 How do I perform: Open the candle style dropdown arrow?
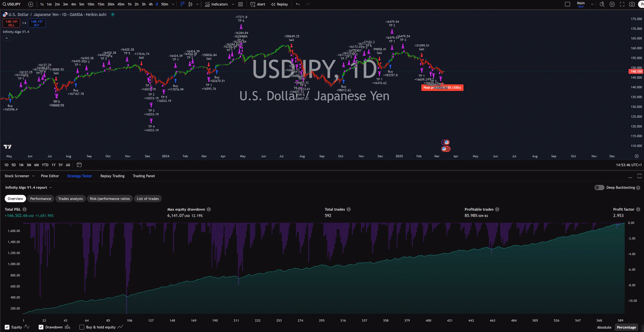coord(197,4)
